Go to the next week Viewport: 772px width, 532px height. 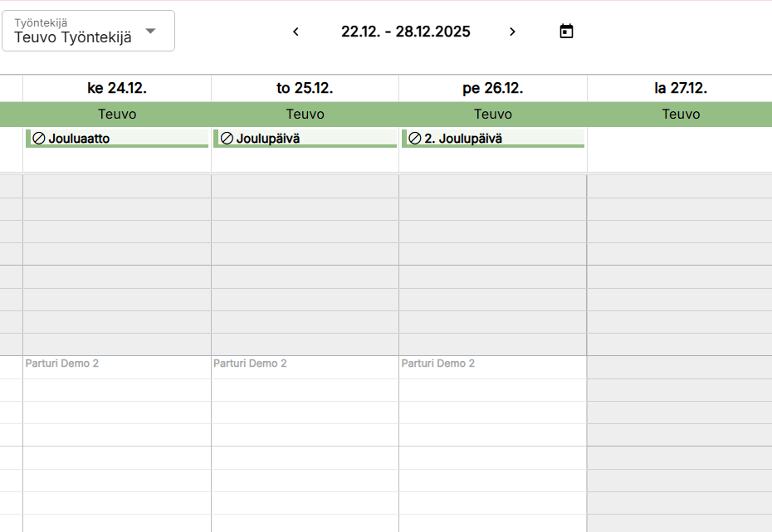point(512,32)
